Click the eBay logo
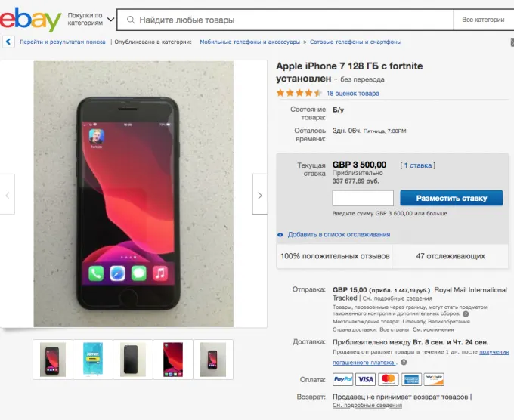 30,20
